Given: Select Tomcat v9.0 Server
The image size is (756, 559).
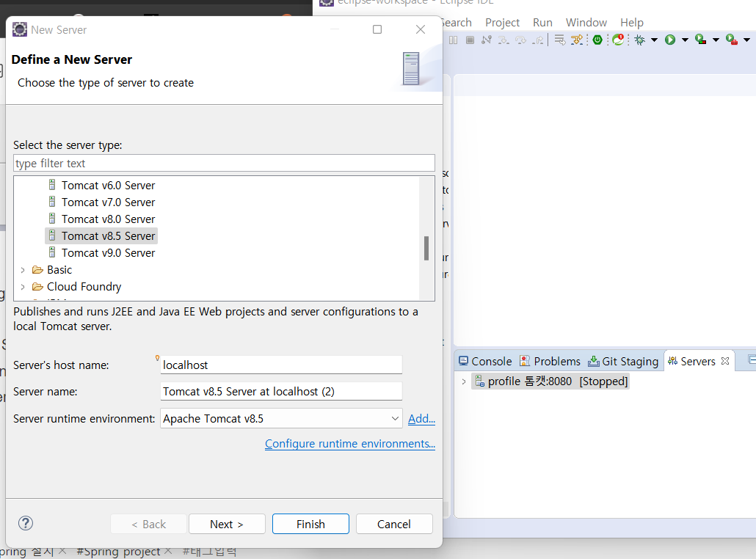Looking at the screenshot, I should click(x=102, y=253).
